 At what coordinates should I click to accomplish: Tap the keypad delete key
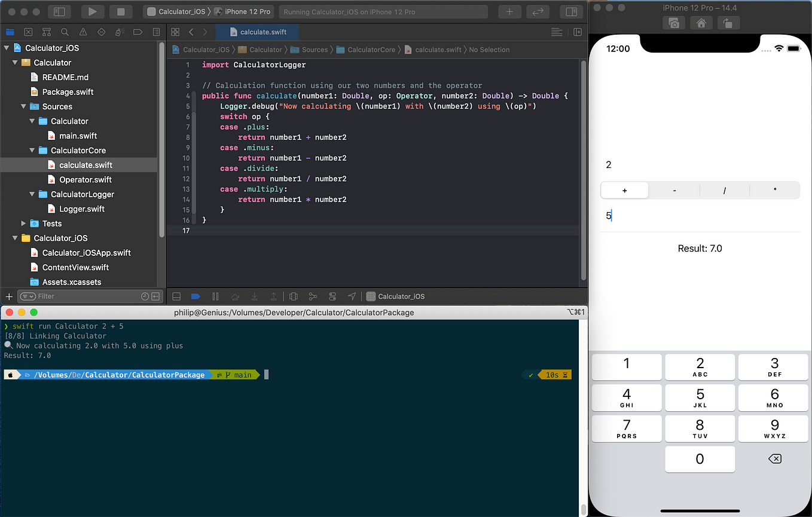tap(774, 458)
